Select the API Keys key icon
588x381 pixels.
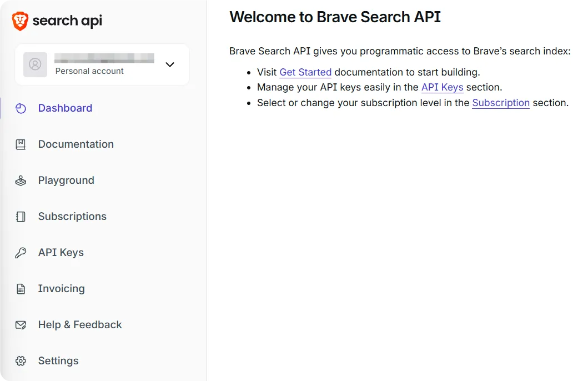pyautogui.click(x=21, y=252)
